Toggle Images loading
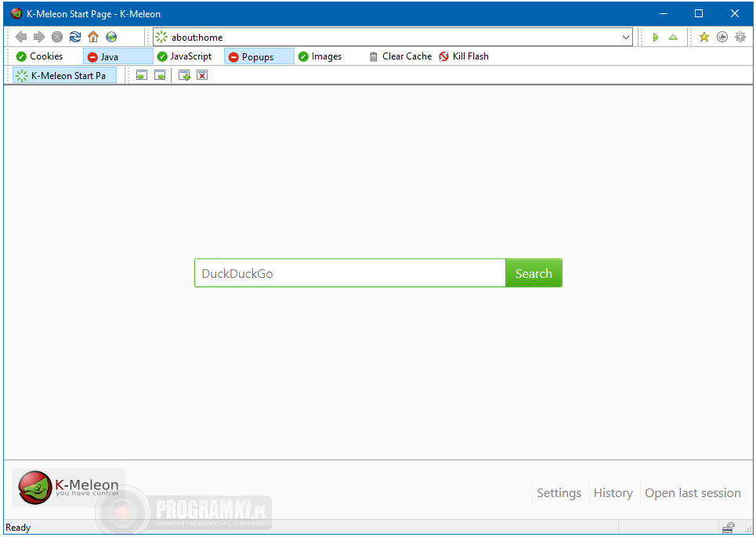The width and height of the screenshot is (756, 537). tap(320, 56)
